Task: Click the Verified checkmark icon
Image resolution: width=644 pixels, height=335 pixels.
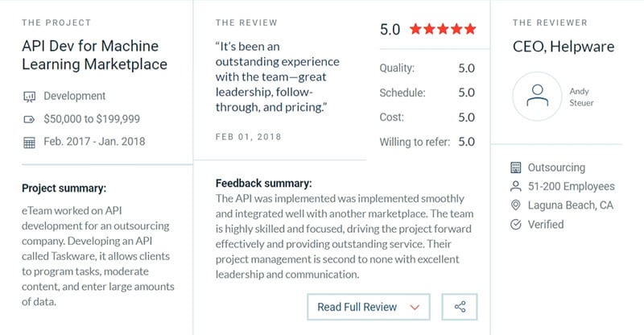Action: coord(515,225)
